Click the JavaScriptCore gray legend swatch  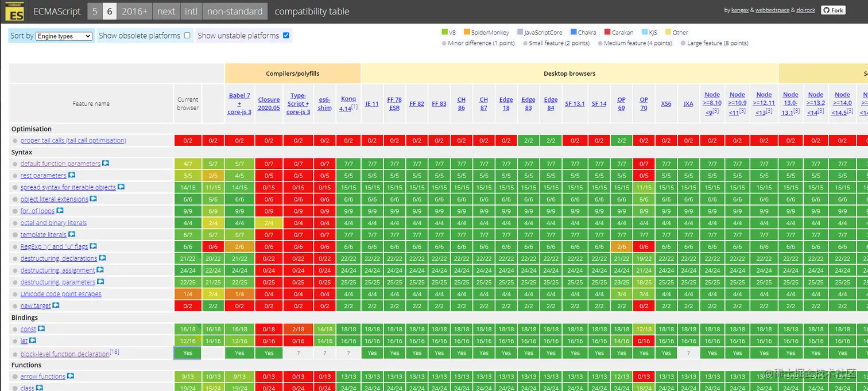point(520,32)
